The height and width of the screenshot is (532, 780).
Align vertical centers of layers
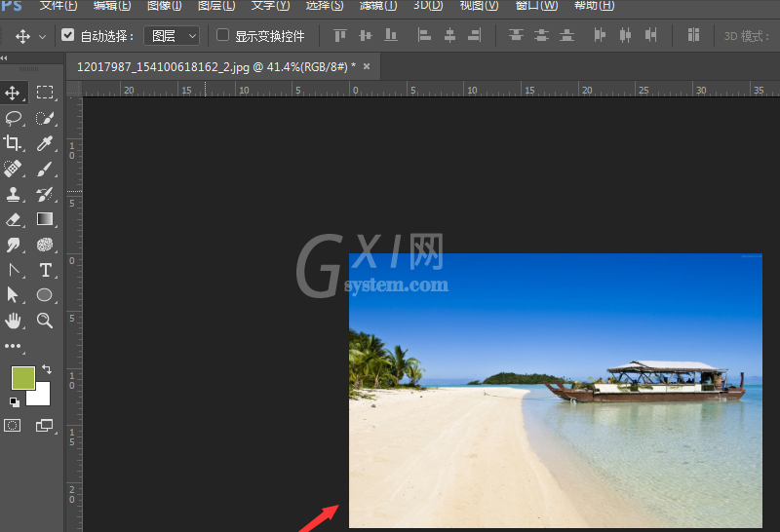click(366, 35)
